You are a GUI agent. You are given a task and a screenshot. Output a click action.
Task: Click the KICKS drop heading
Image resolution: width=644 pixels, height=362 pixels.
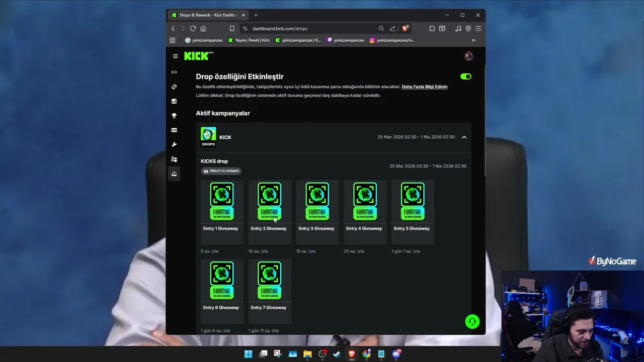(214, 161)
